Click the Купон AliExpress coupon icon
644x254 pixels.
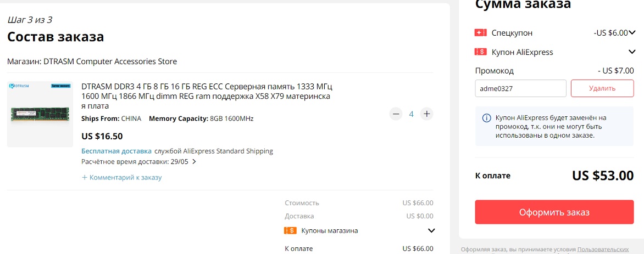click(x=481, y=52)
